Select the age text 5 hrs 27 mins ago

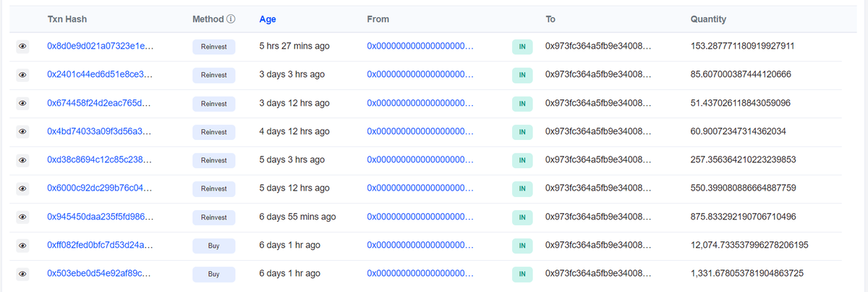point(294,46)
